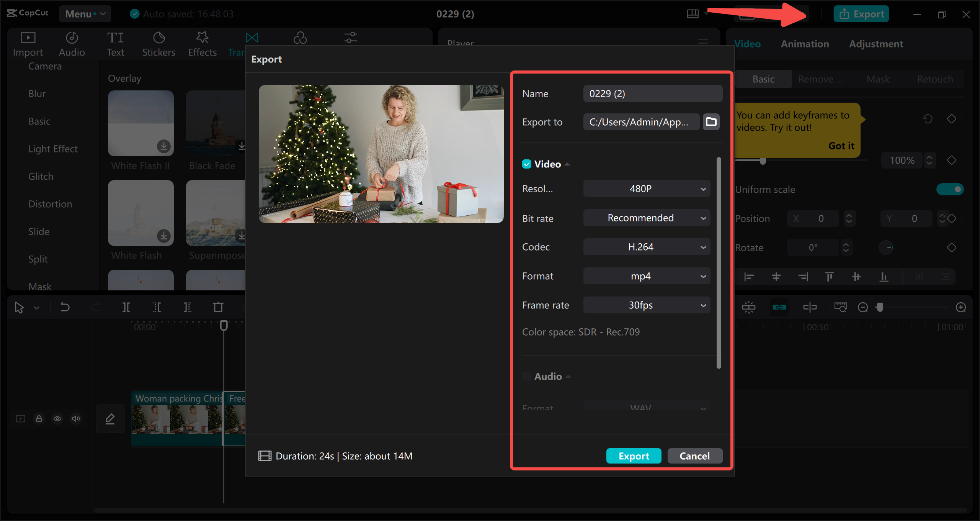
Task: Undo the last action
Action: pyautogui.click(x=64, y=307)
